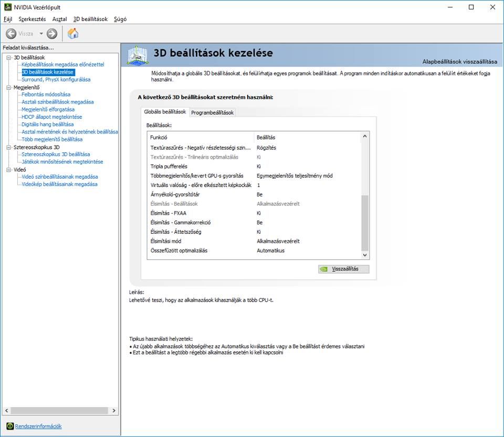
Task: Click the Automatikus value for Összefűzött optimalizálás
Action: tap(270, 250)
